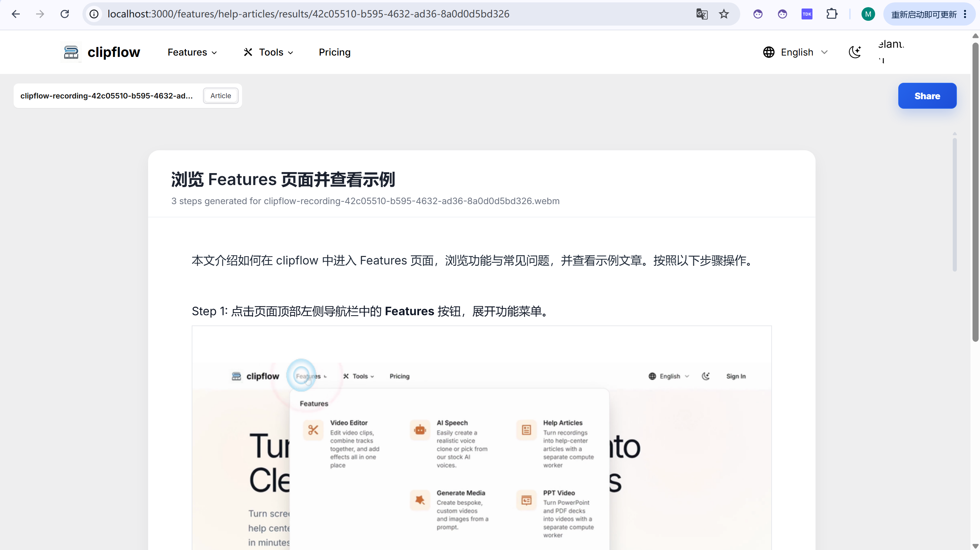980x550 pixels.
Task: Click the page vertical scrollbar thumb
Action: 975,192
